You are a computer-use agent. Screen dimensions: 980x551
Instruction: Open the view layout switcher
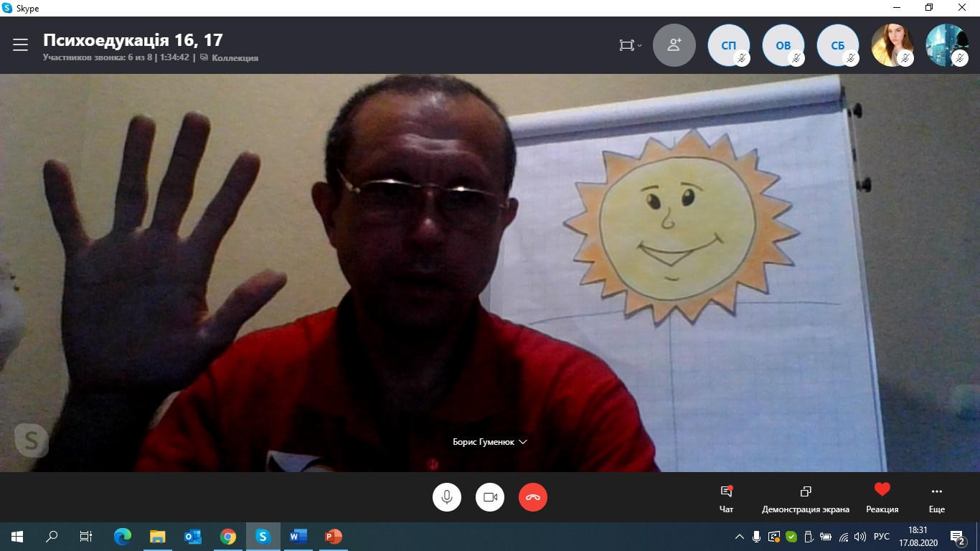(x=631, y=45)
